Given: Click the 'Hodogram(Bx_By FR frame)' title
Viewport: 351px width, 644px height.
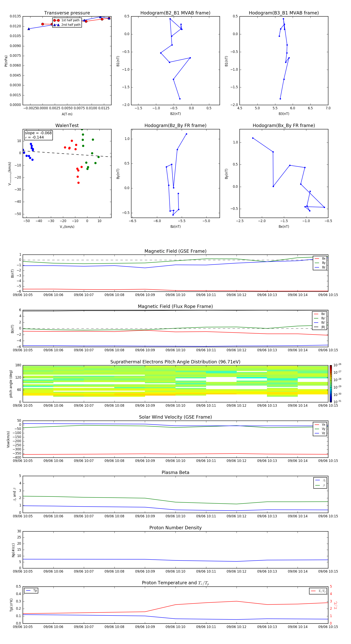Looking at the screenshot, I should 284,125.
